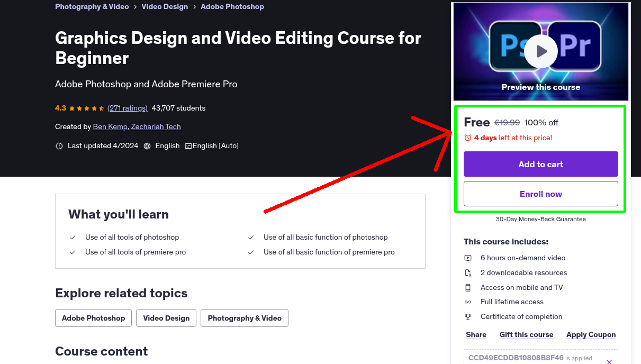Viewport: 641px width, 364px height.
Task: Click the crossed-out €19.99 price
Action: click(x=507, y=123)
